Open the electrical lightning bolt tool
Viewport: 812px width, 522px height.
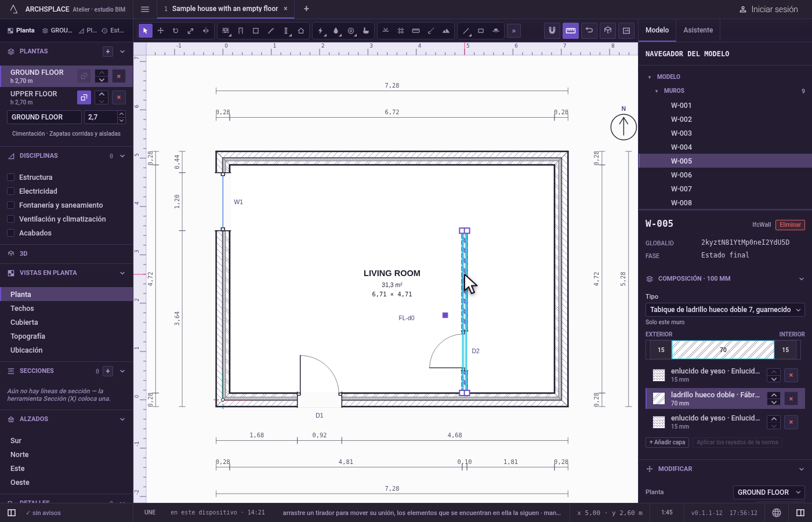(321, 31)
